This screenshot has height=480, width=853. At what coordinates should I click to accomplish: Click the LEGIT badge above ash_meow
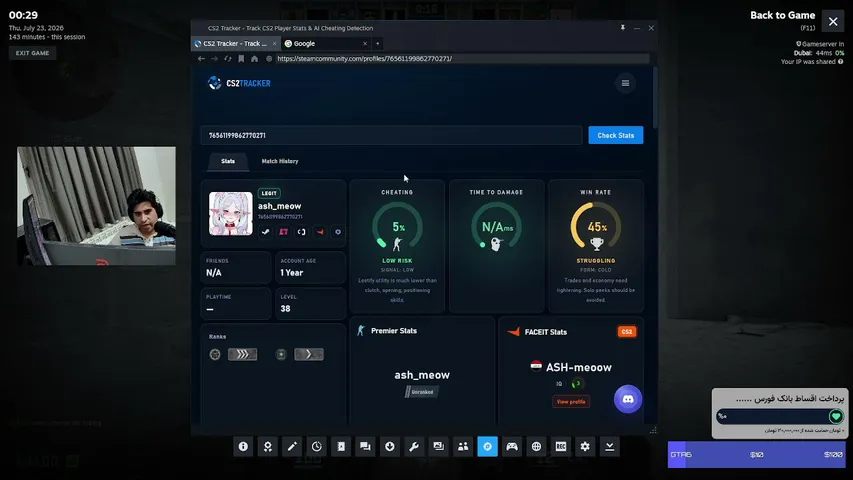click(269, 193)
